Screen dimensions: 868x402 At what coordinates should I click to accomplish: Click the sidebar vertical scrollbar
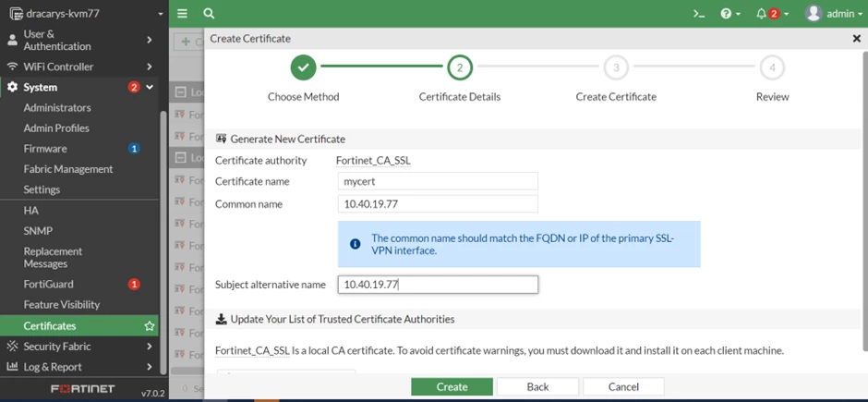coord(163,242)
